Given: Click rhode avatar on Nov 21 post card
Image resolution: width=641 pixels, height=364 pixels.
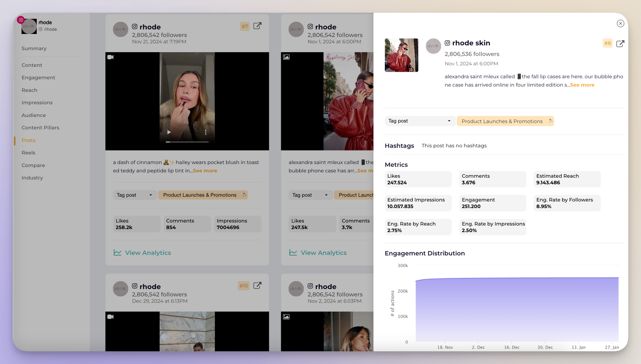Looking at the screenshot, I should [x=121, y=29].
